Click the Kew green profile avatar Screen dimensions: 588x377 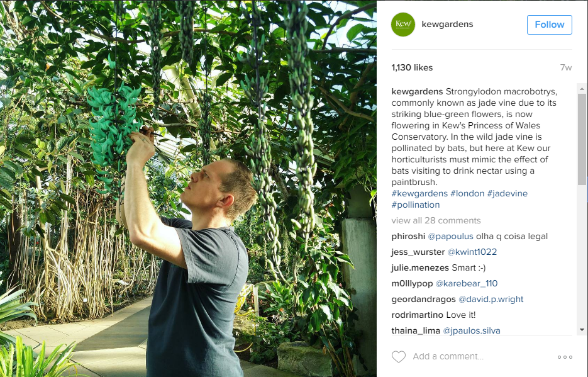[403, 25]
